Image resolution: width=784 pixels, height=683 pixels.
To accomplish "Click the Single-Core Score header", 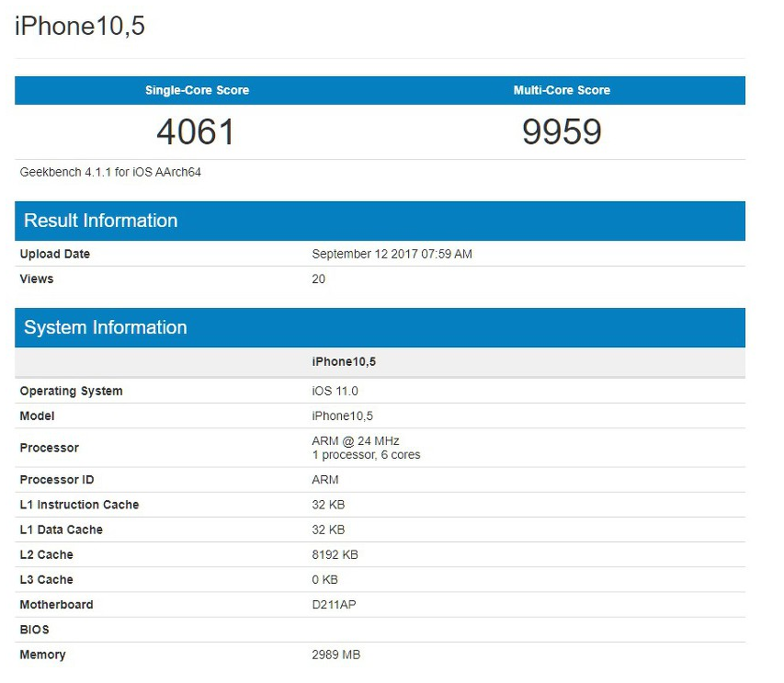I will (197, 90).
